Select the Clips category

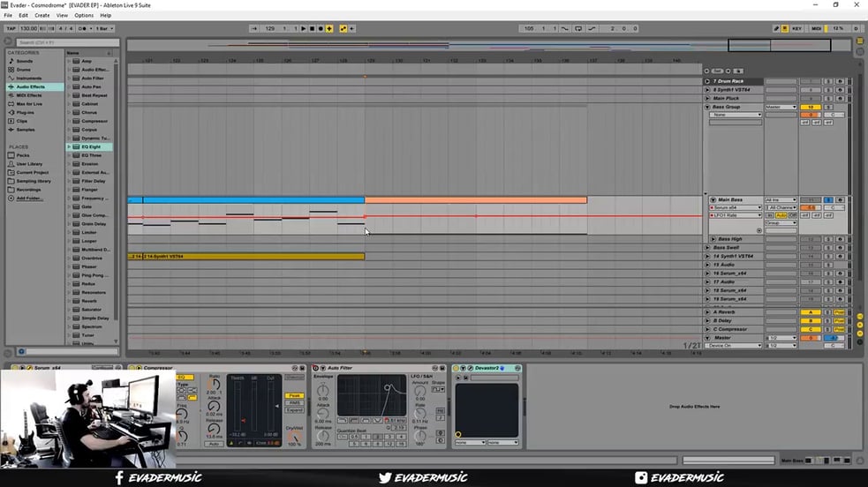(21, 121)
